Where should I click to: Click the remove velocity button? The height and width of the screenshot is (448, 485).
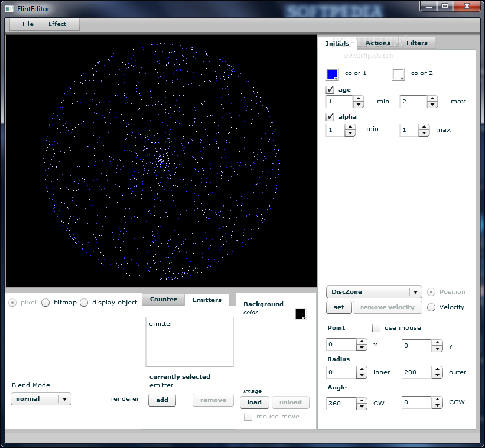[x=388, y=307]
